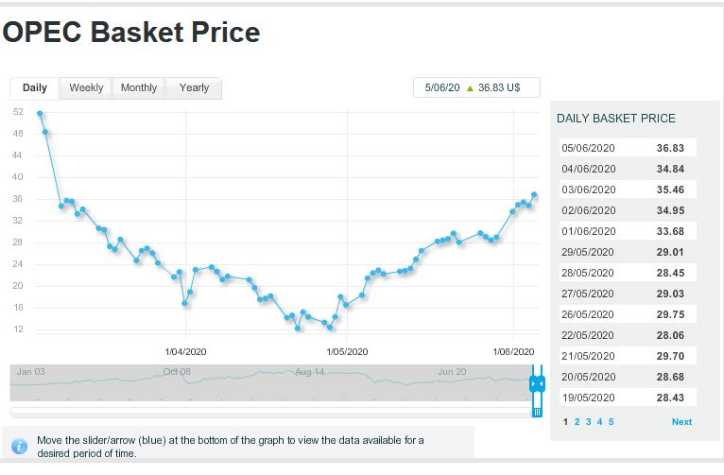
Task: Click the green up-arrow price indicator
Action: [x=470, y=88]
